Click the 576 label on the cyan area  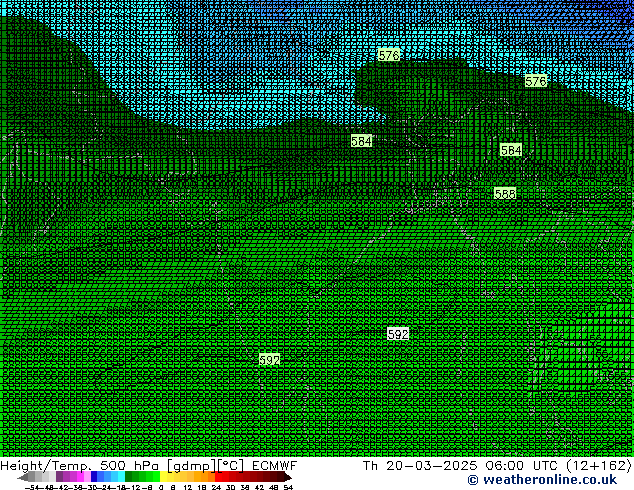[x=389, y=55]
